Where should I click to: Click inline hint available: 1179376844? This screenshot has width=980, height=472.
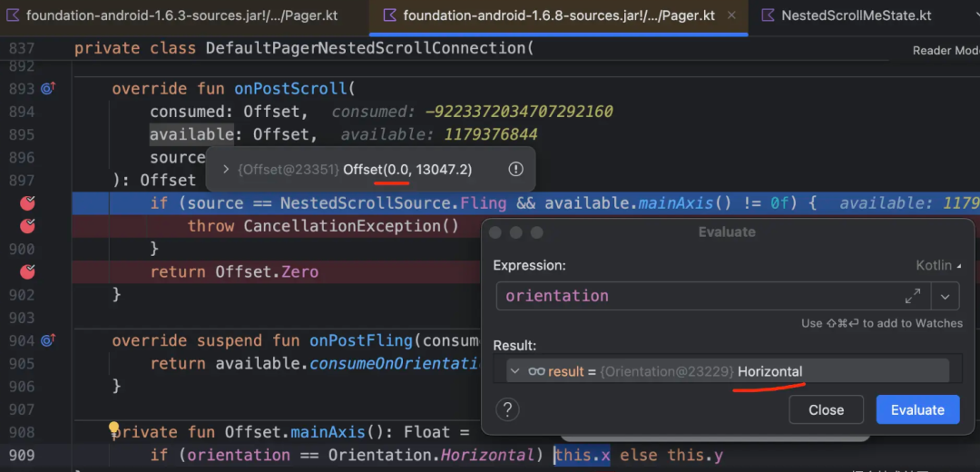[439, 134]
